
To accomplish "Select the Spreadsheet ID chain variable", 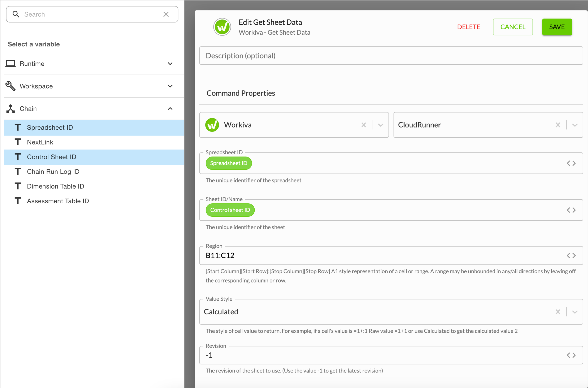I will (x=94, y=128).
